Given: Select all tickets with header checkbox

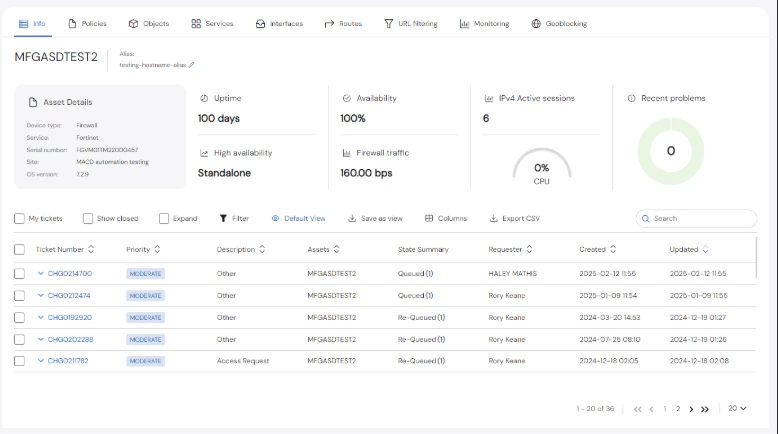Looking at the screenshot, I should pyautogui.click(x=19, y=249).
